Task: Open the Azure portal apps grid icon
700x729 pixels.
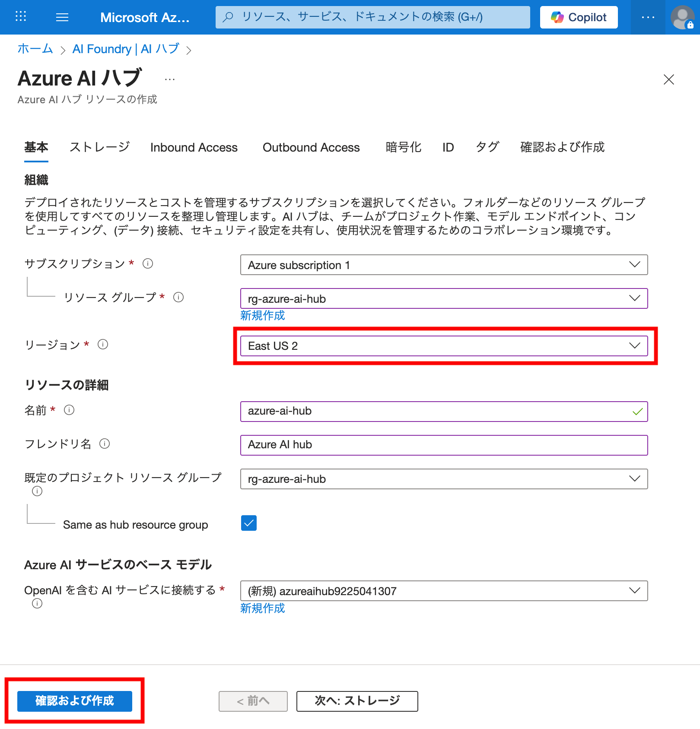Action: [x=21, y=17]
